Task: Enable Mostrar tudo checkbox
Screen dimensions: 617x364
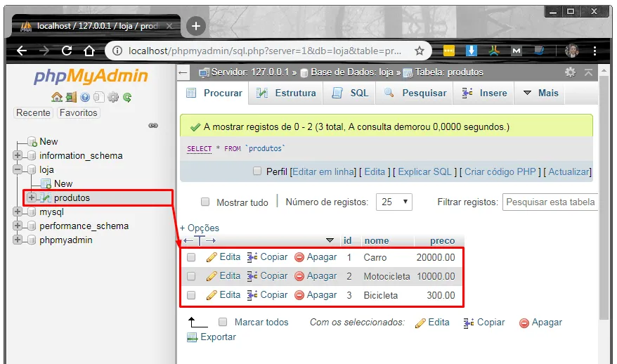Action: [x=205, y=202]
